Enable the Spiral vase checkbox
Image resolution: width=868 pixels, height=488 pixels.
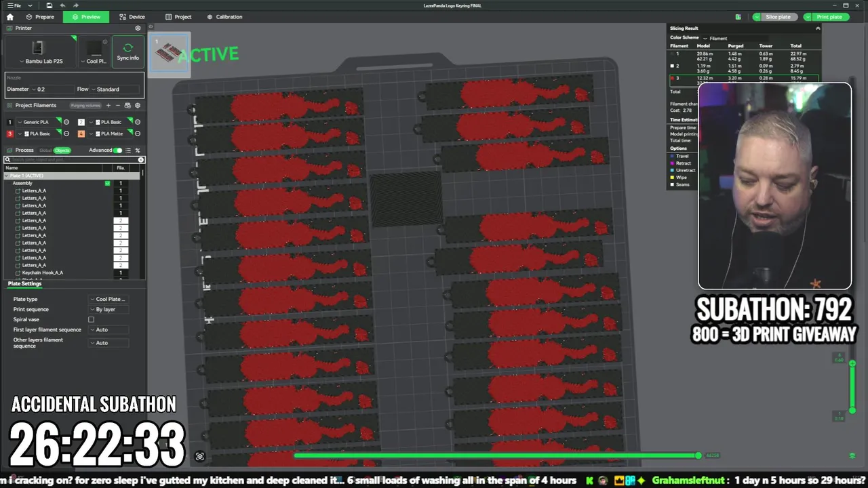click(91, 319)
